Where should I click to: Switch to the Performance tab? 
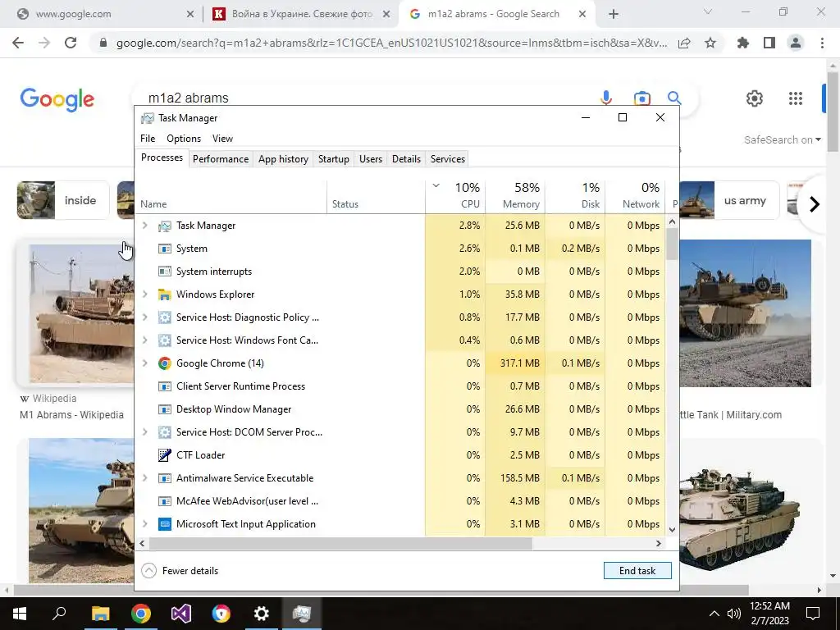pos(221,159)
